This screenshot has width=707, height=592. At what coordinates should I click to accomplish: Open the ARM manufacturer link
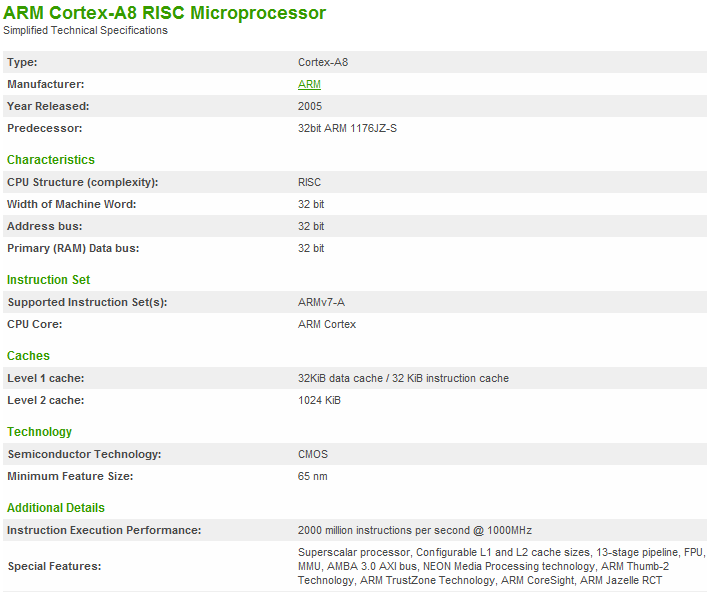coord(309,84)
